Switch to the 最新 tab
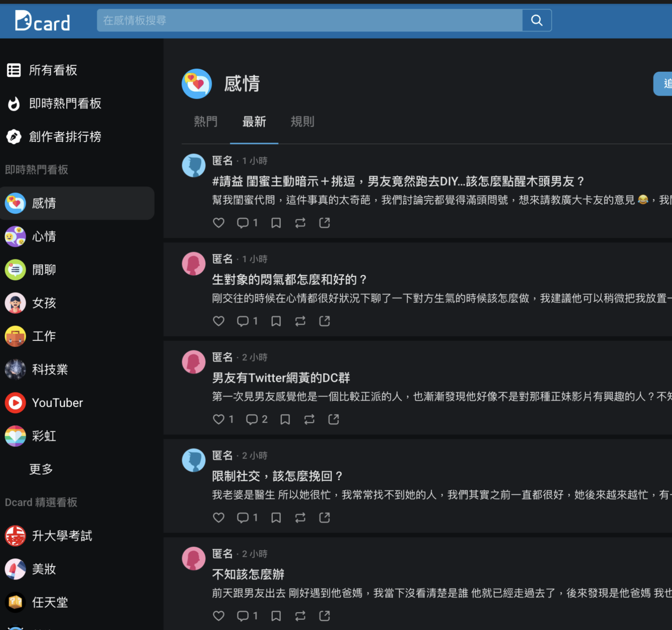Viewport: 672px width, 630px height. pos(254,122)
